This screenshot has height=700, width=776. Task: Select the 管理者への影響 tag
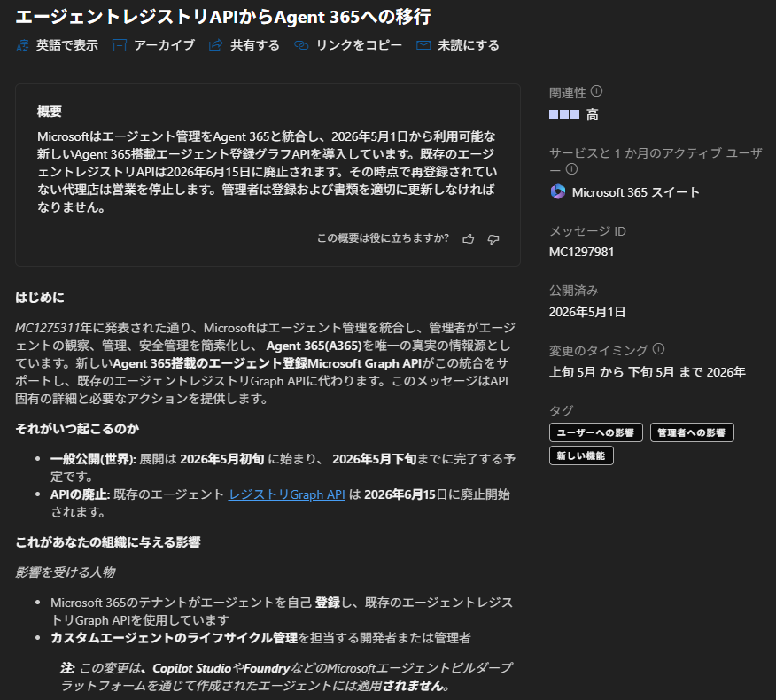click(x=692, y=432)
